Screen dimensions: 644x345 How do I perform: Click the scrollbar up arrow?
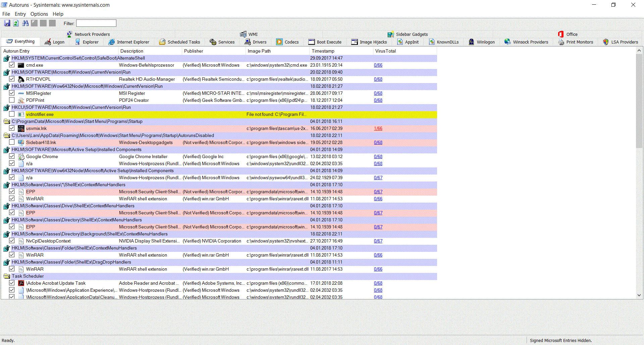[639, 51]
